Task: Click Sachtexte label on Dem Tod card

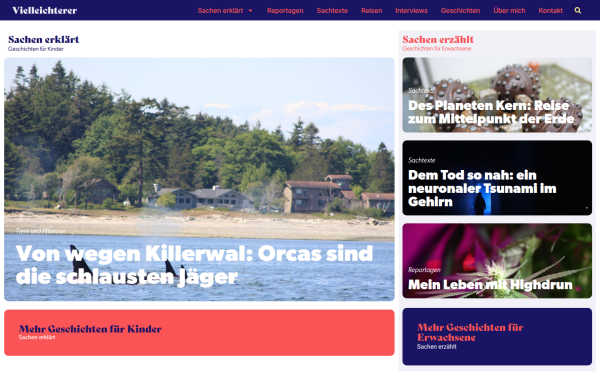Action: 421,160
